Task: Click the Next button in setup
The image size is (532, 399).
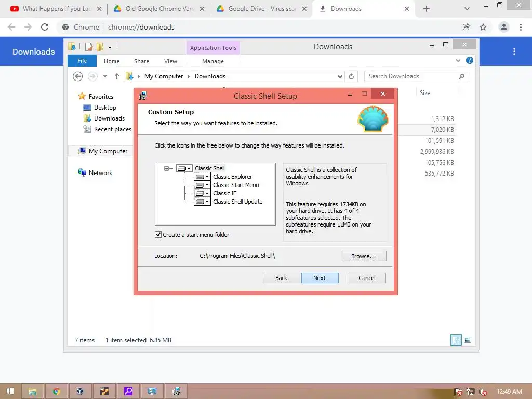Action: [x=320, y=278]
